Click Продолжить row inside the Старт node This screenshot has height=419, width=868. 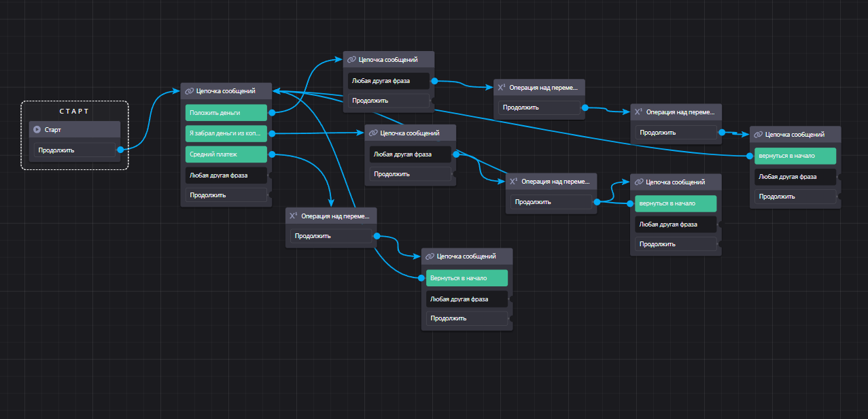75,150
